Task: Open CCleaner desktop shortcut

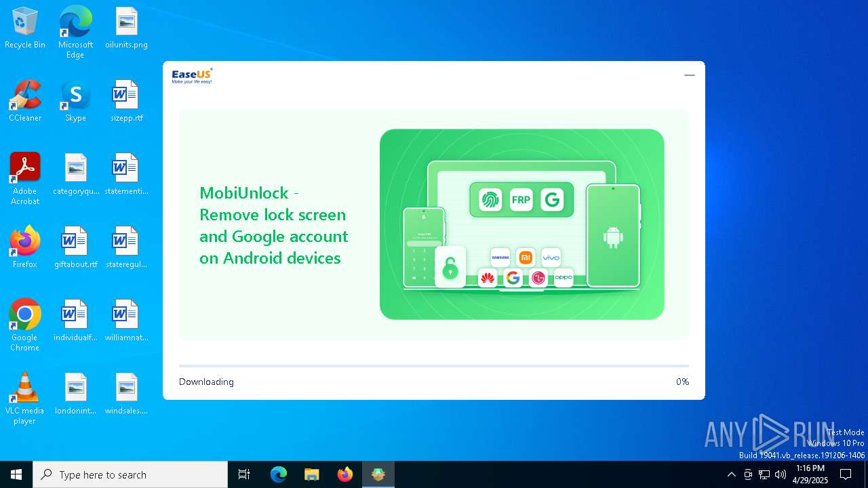Action: [25, 101]
